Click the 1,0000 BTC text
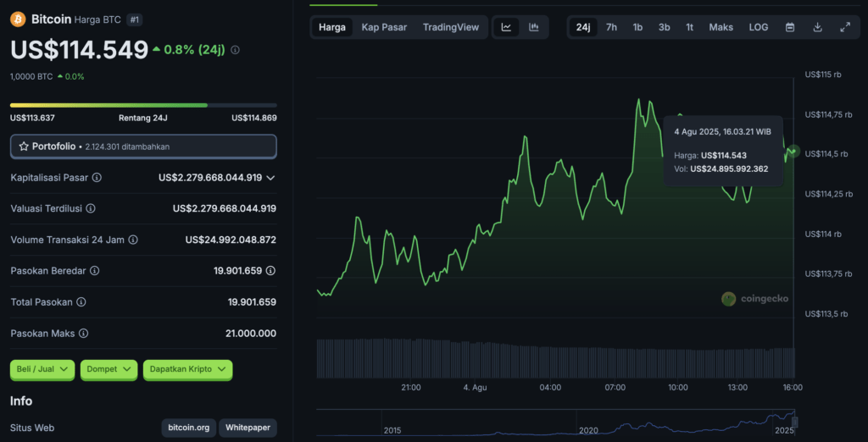This screenshot has height=442, width=868. (x=31, y=77)
